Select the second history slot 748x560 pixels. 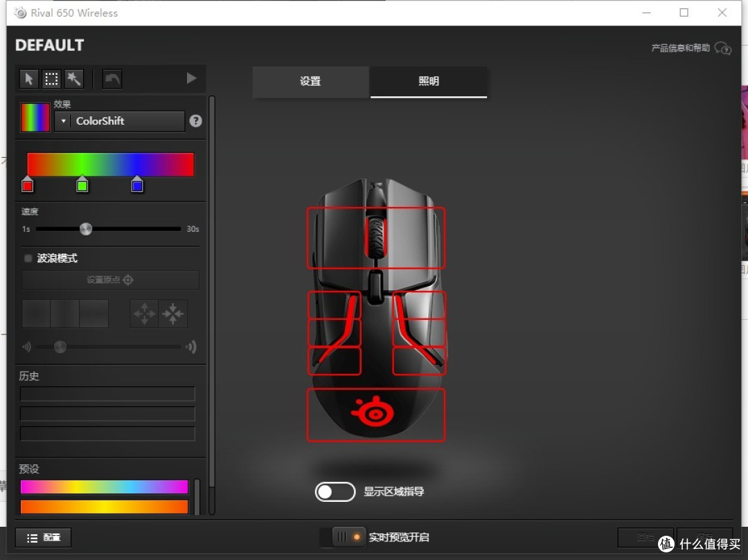(x=108, y=414)
